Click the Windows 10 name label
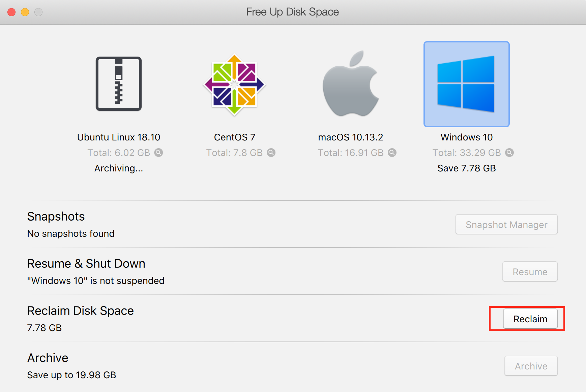586x392 pixels. pyautogui.click(x=466, y=137)
